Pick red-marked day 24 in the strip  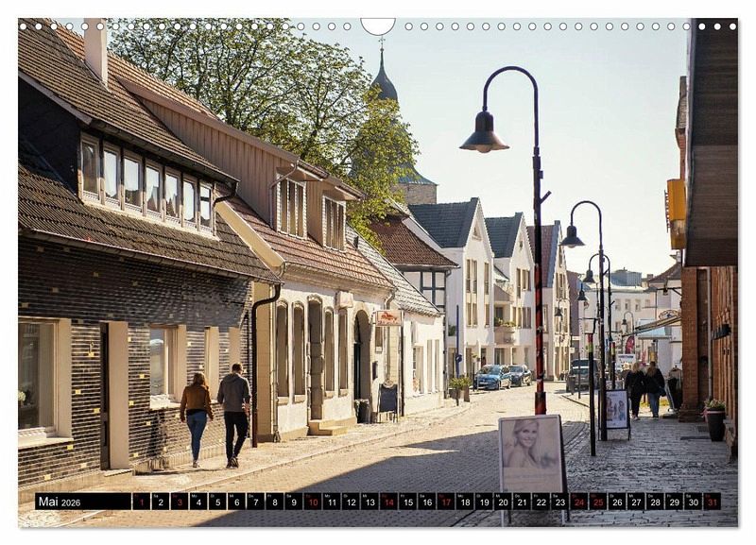click(x=579, y=502)
